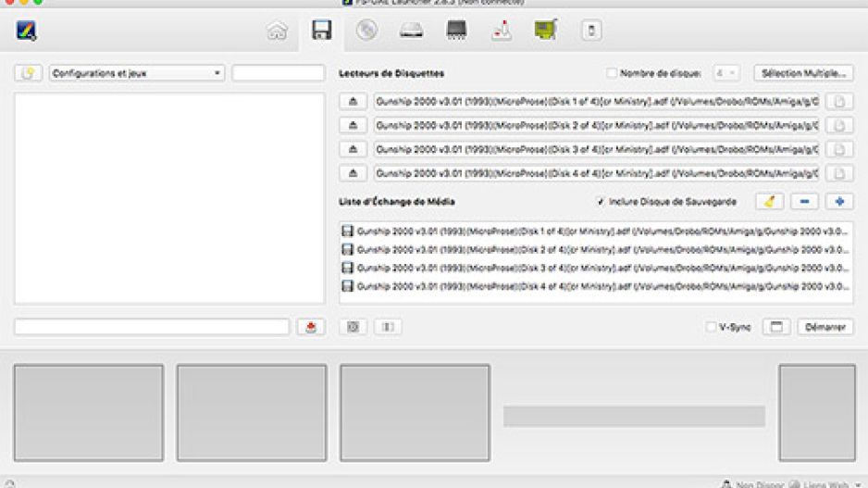Select the second screenshot thumbnail
The image size is (868, 488).
pyautogui.click(x=252, y=413)
